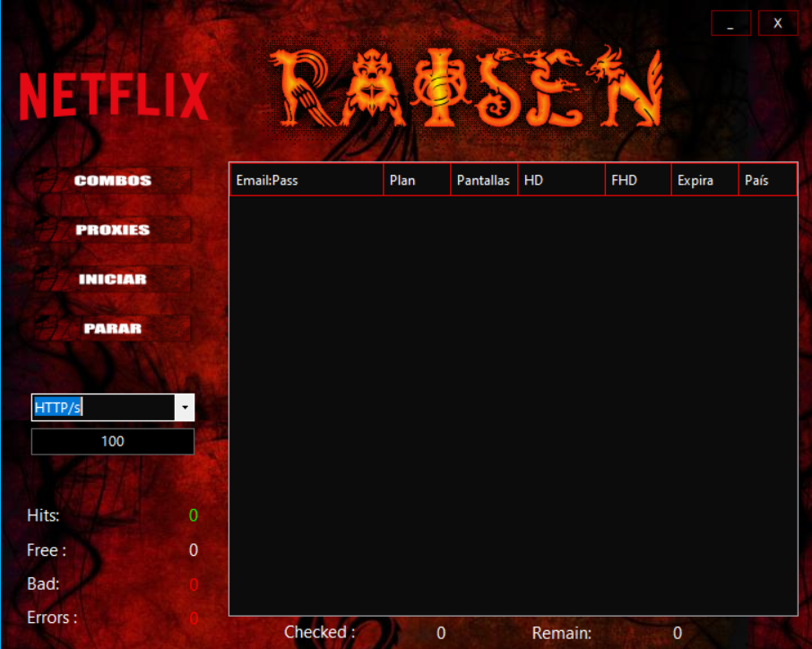The height and width of the screenshot is (649, 812).
Task: Click the NETFLIX logo
Action: pos(114,96)
